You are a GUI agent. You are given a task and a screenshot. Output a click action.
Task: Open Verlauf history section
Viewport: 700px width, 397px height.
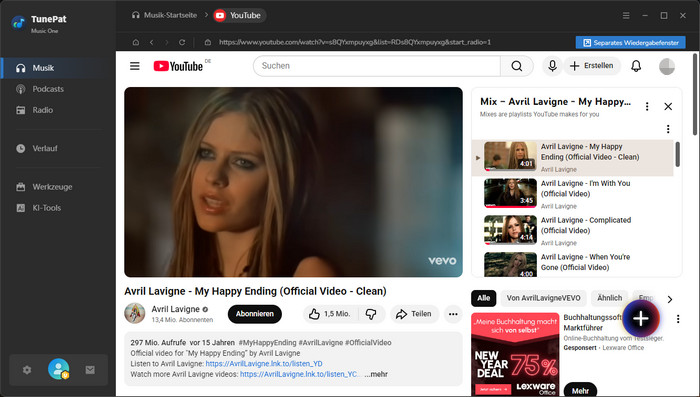click(x=45, y=148)
